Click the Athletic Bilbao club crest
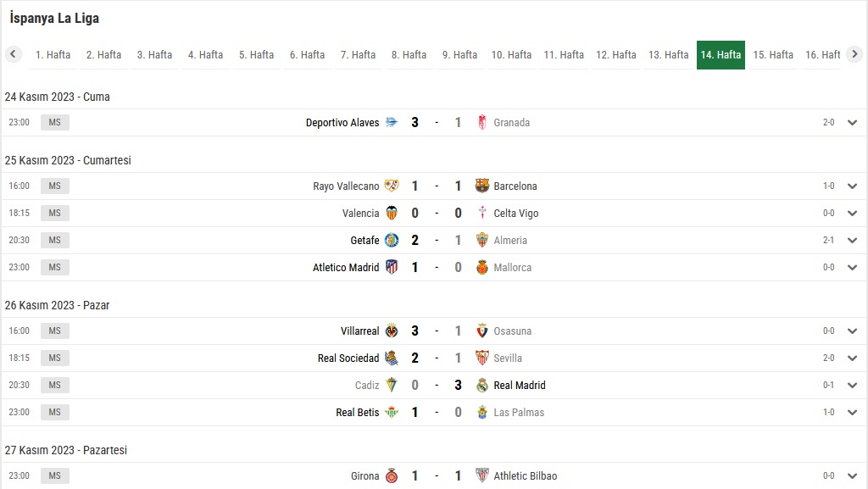 482,475
